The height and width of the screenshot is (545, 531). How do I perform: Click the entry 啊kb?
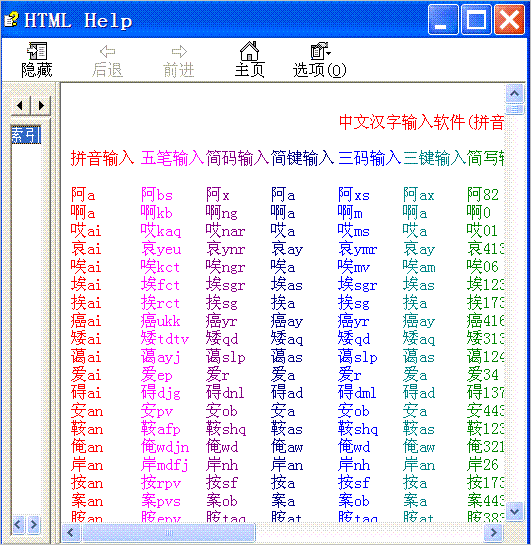[157, 213]
